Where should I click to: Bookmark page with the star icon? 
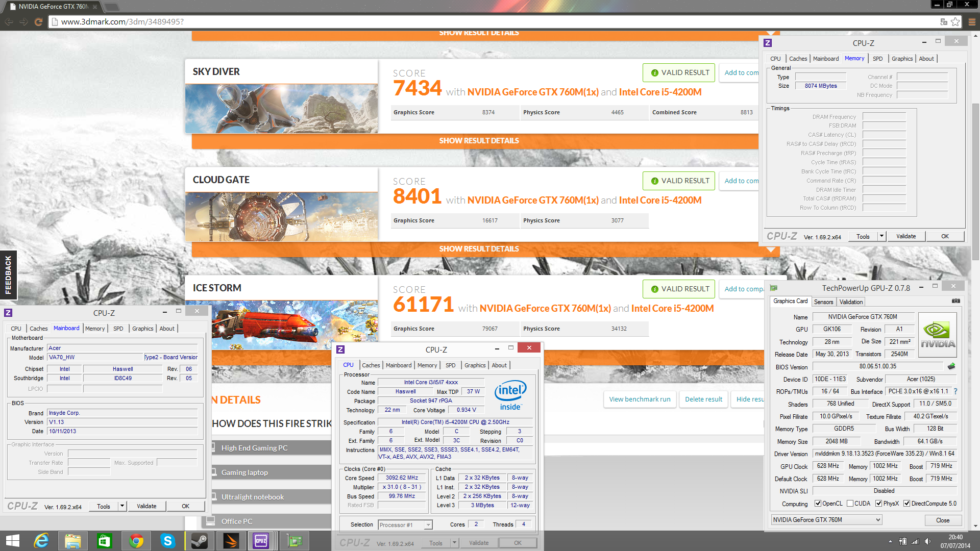[x=955, y=22]
